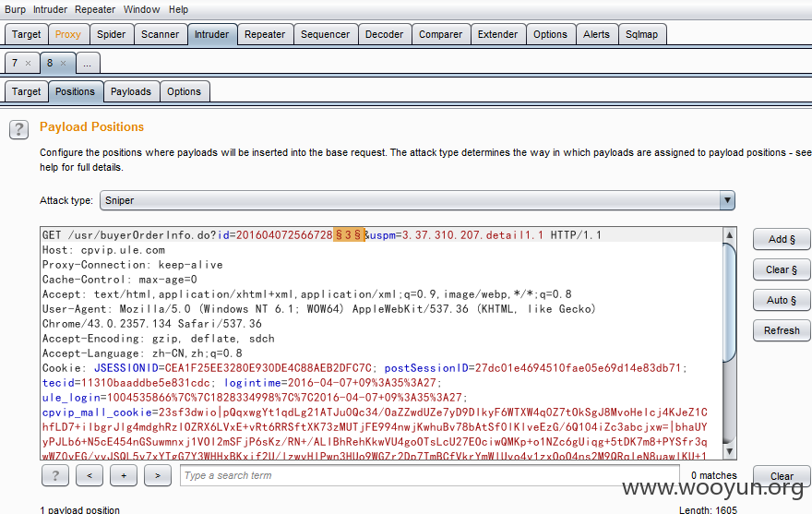Select the Sniper attack type box
This screenshot has height=514, width=812.
(417, 200)
